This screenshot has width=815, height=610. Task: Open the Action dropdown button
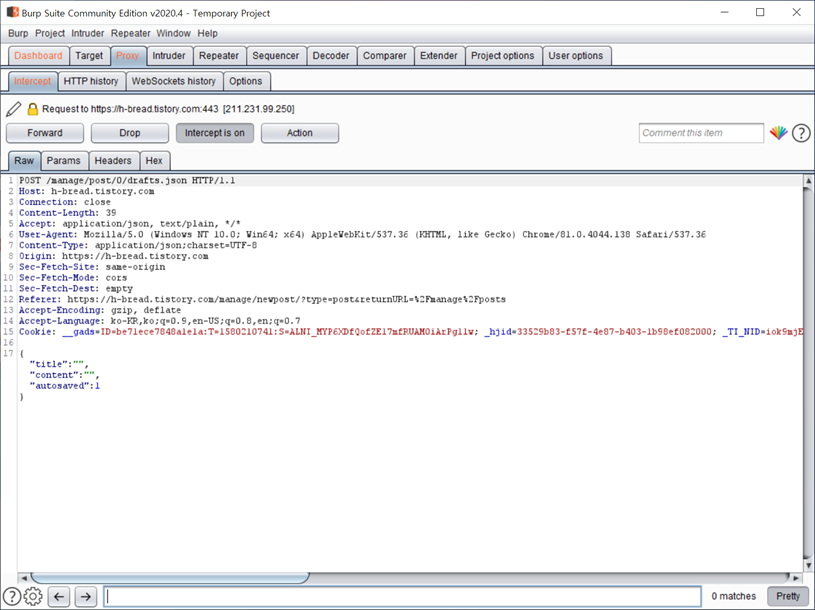300,133
